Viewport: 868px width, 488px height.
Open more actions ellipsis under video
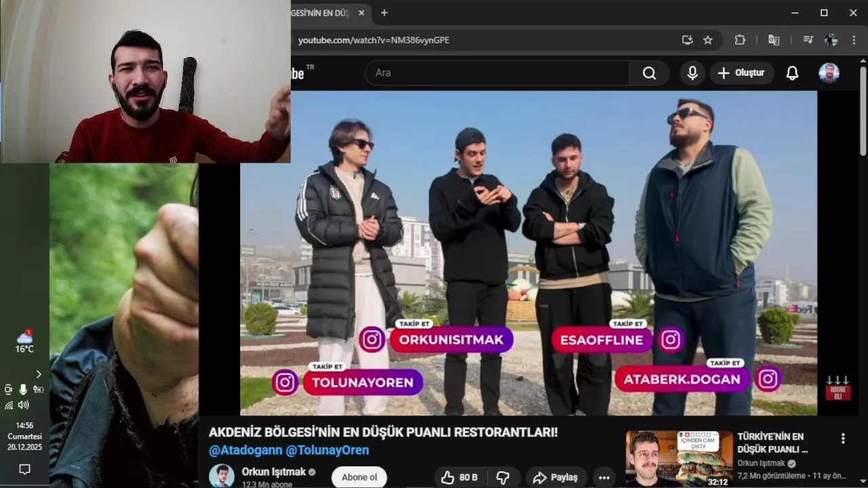coord(604,478)
